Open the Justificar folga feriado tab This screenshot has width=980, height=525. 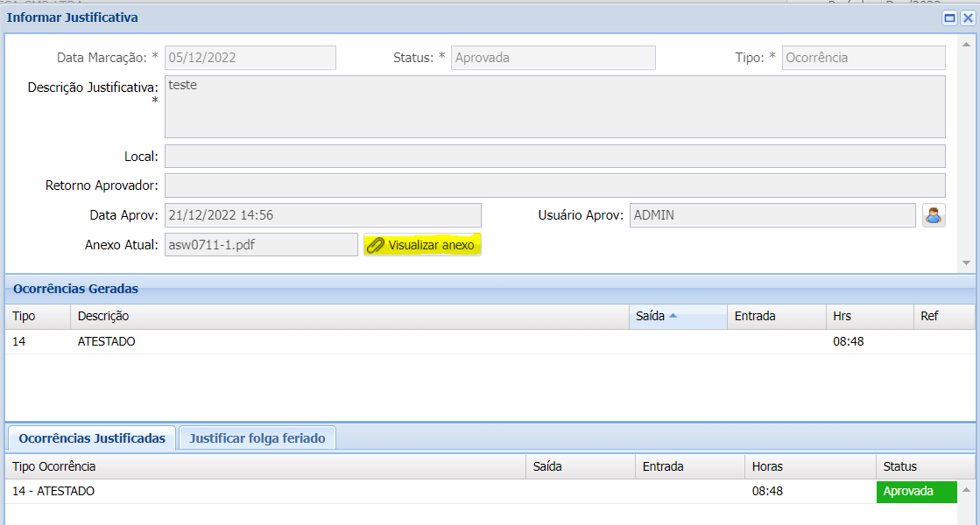(x=257, y=438)
